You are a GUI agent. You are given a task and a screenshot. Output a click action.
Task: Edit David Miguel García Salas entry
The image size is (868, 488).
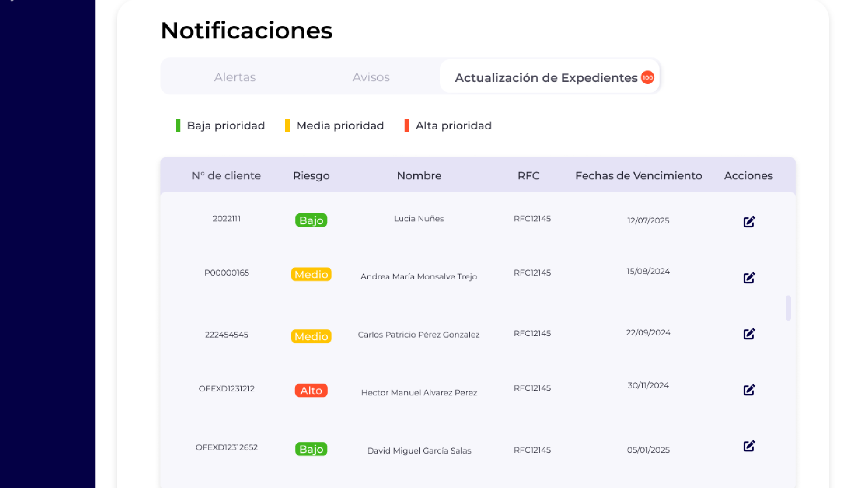[749, 446]
